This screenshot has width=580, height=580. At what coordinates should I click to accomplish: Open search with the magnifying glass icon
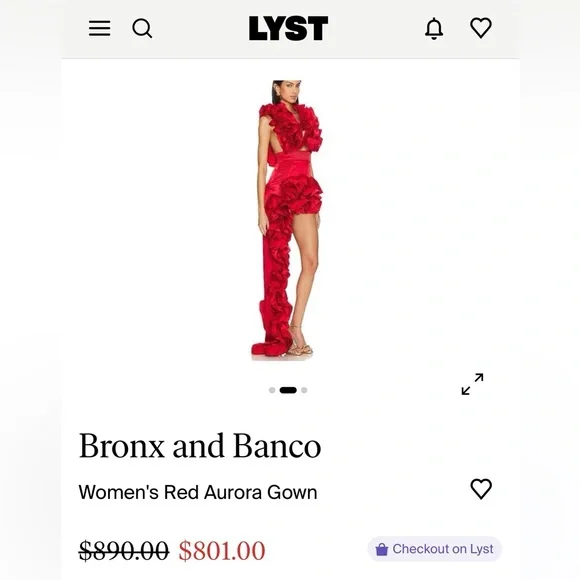tap(142, 28)
